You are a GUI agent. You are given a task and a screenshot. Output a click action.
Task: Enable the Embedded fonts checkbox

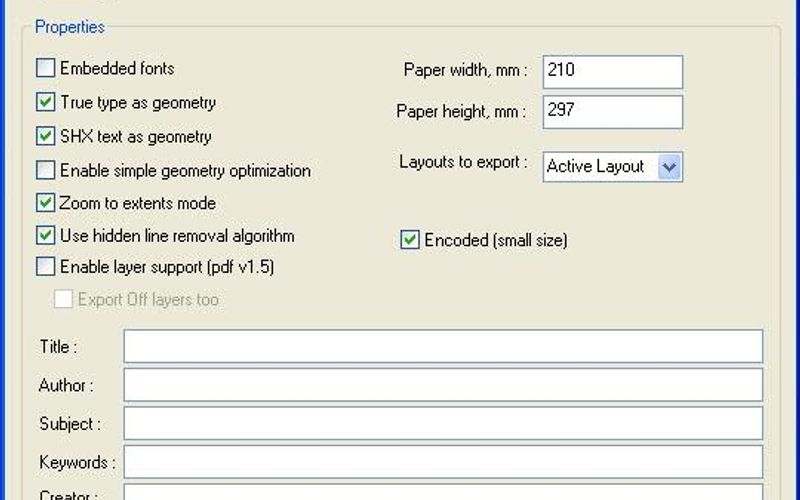[45, 69]
